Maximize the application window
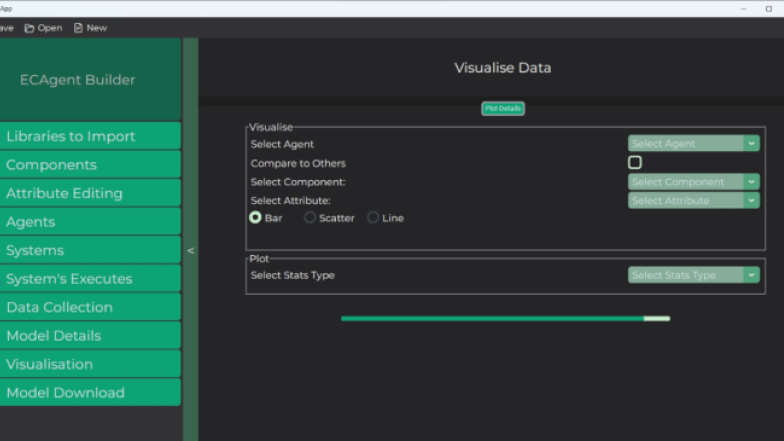Screen dimensions: 784x441 768,8
